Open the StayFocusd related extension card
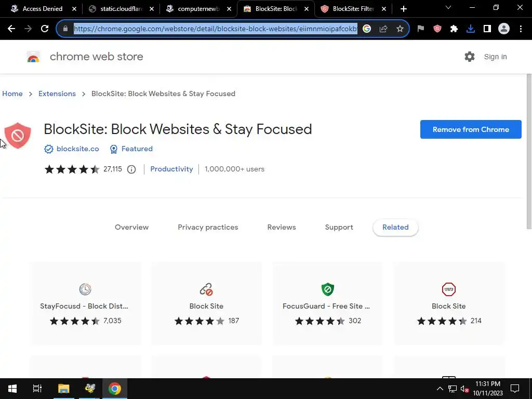This screenshot has height=399, width=532. (85, 303)
